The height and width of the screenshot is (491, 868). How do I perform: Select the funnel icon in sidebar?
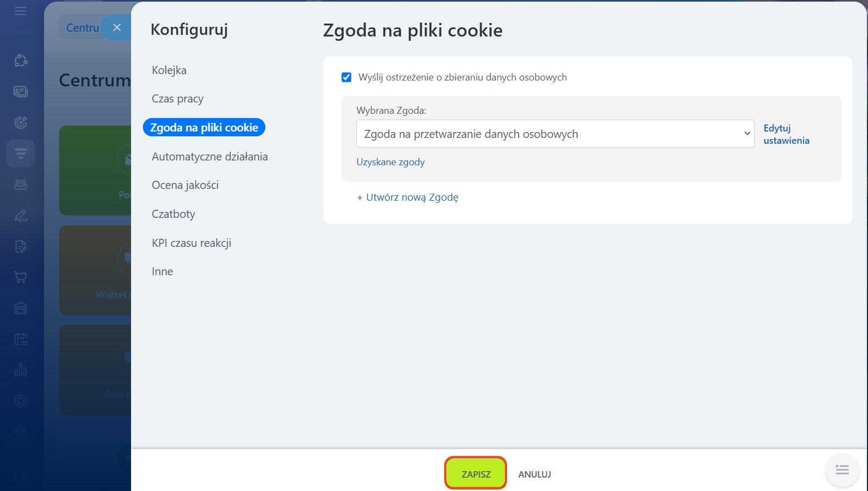20,154
